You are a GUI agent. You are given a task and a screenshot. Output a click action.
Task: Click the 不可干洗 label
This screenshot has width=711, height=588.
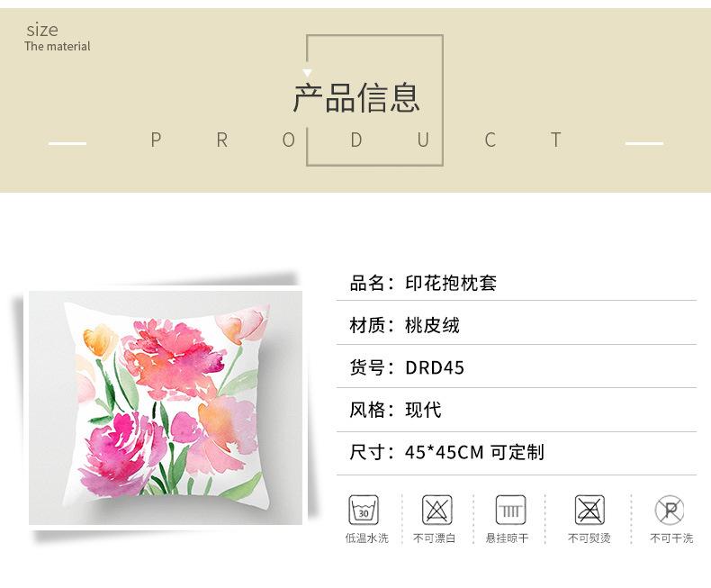(671, 538)
